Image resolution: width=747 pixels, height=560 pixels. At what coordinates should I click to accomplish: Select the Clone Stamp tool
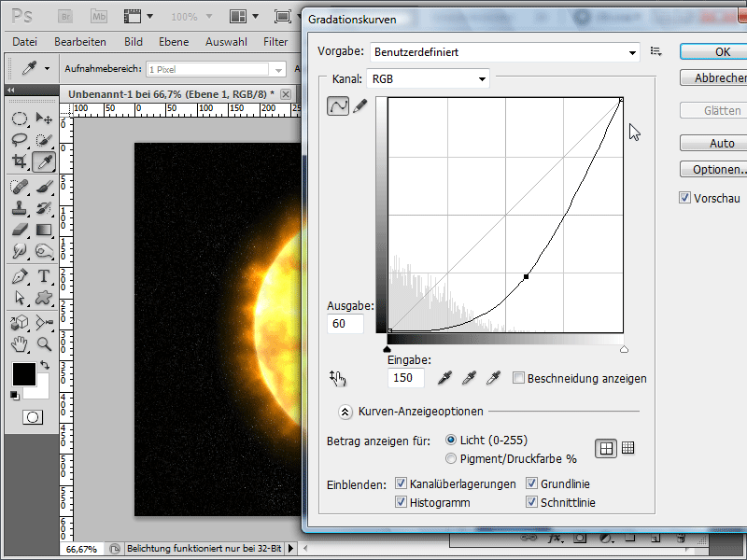(19, 208)
